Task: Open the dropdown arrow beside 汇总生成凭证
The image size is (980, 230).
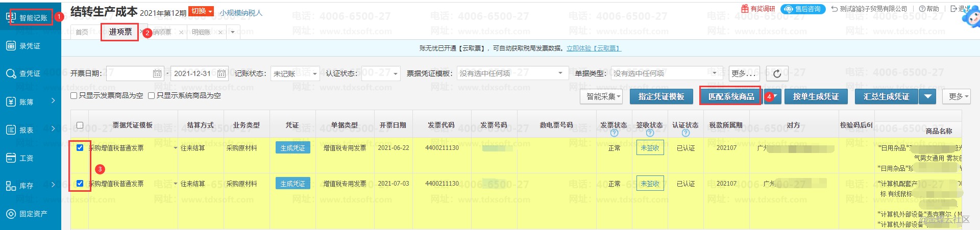Action: 927,96
